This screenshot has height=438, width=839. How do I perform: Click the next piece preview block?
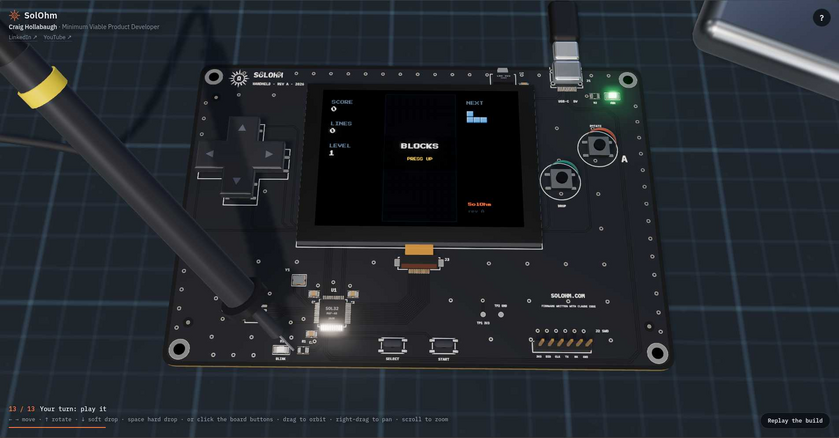tap(476, 117)
